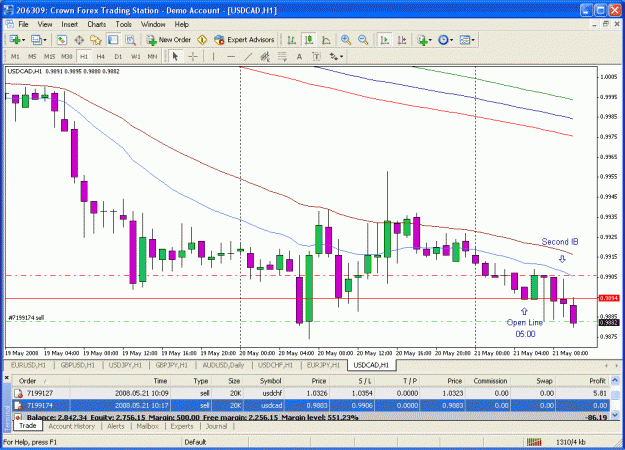Open the Templates icon

point(465,40)
